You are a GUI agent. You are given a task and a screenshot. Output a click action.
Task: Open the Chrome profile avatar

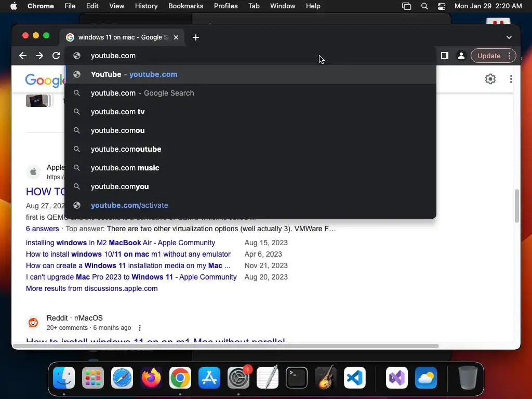coord(461,56)
